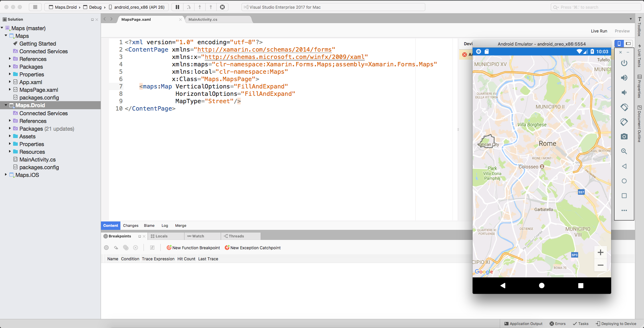Click the circled-X remove icon in Breakpoints toolbar
The height and width of the screenshot is (328, 644).
point(136,248)
